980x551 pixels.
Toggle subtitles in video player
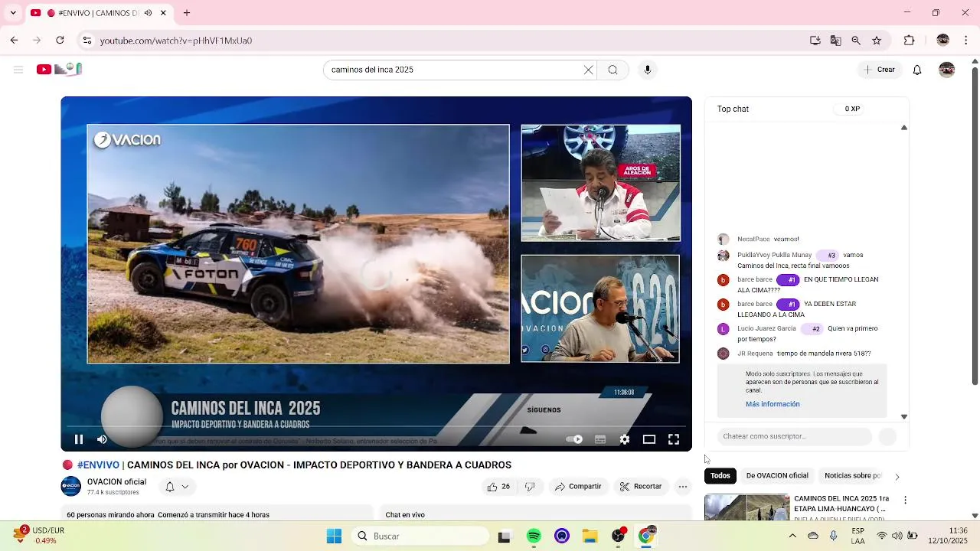(x=600, y=439)
